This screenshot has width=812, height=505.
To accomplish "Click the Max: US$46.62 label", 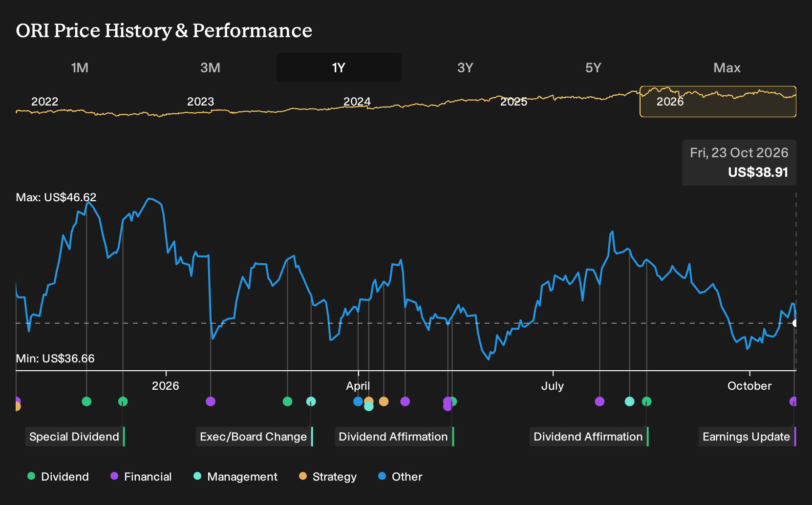I will [x=56, y=197].
